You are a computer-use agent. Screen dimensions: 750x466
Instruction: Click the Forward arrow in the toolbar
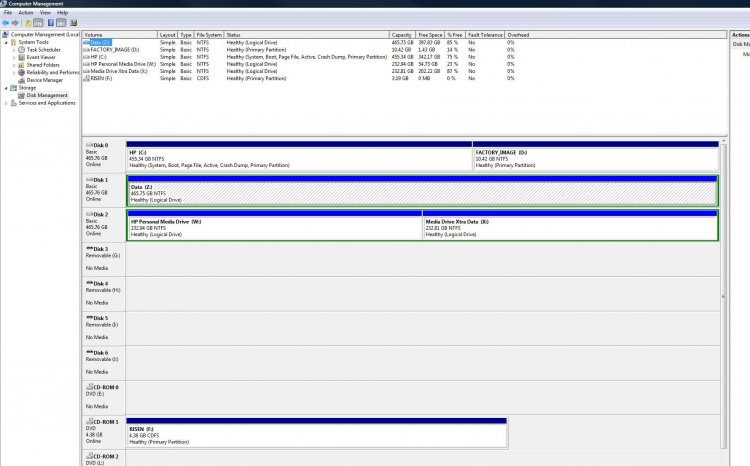click(17, 22)
